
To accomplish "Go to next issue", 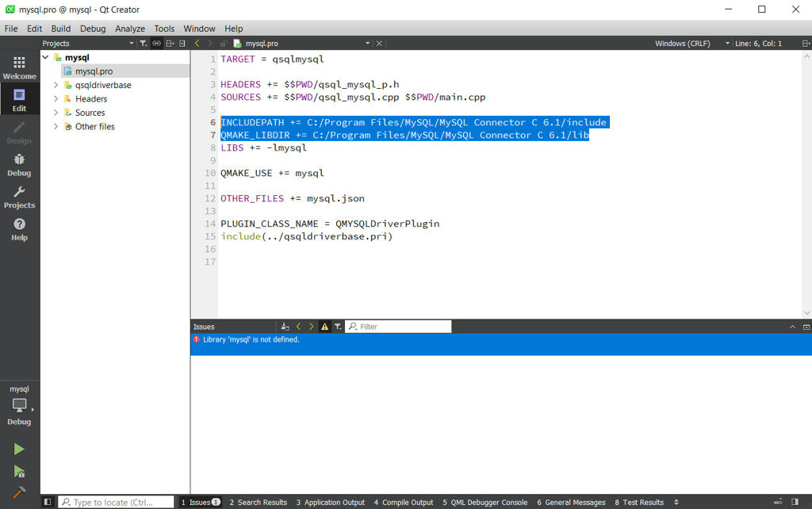I will [311, 327].
